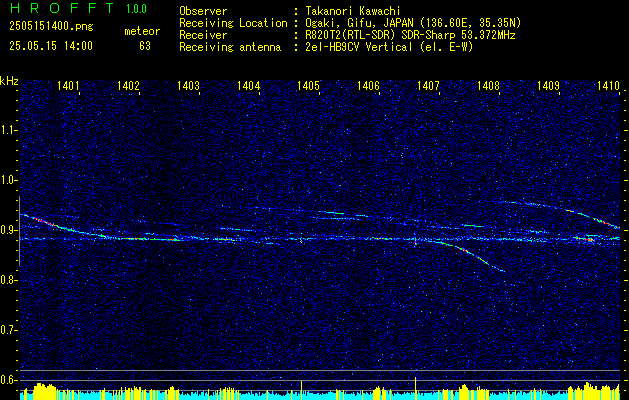Click the 1.1 frequency axis label
The width and height of the screenshot is (629, 400).
(x=6, y=130)
